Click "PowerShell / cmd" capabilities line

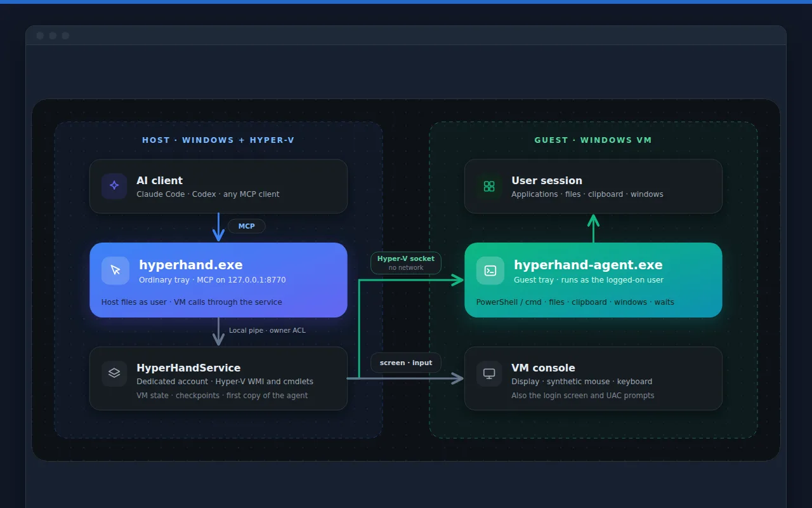(575, 302)
